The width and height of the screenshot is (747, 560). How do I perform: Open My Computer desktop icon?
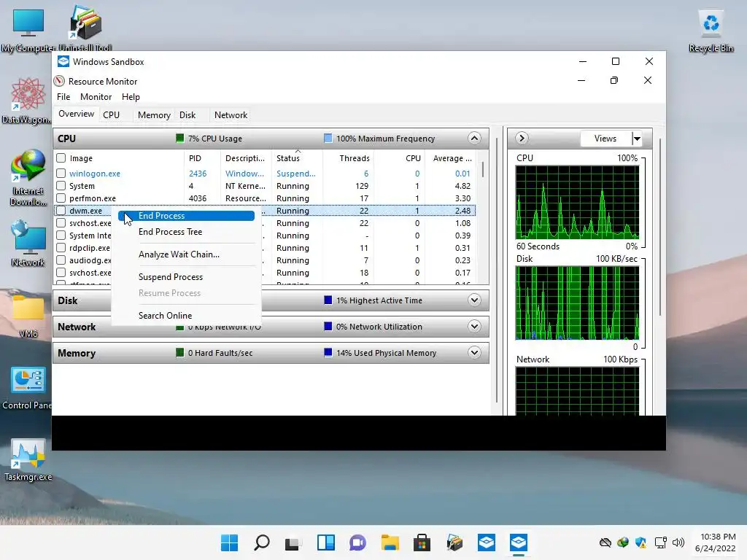coord(28,29)
